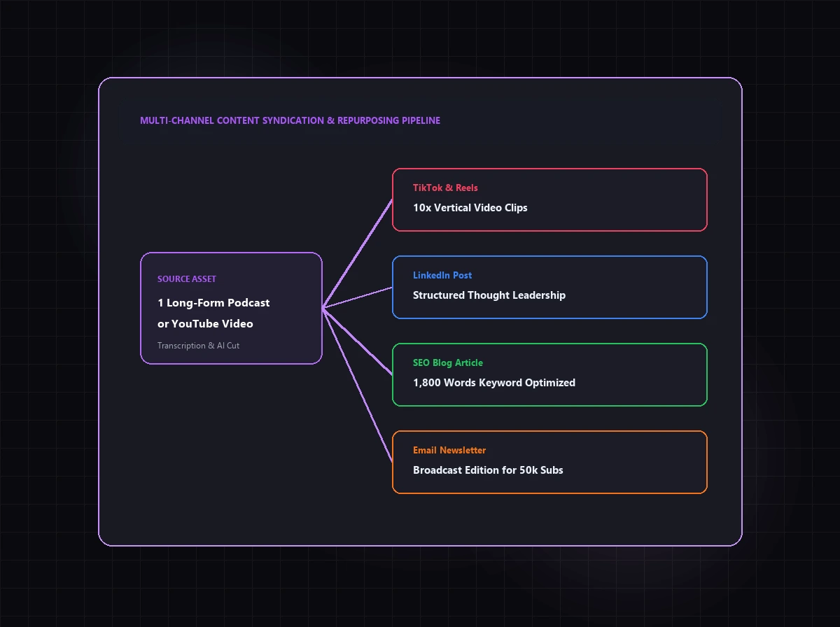
Task: Select the Source Asset card
Action: (x=231, y=308)
